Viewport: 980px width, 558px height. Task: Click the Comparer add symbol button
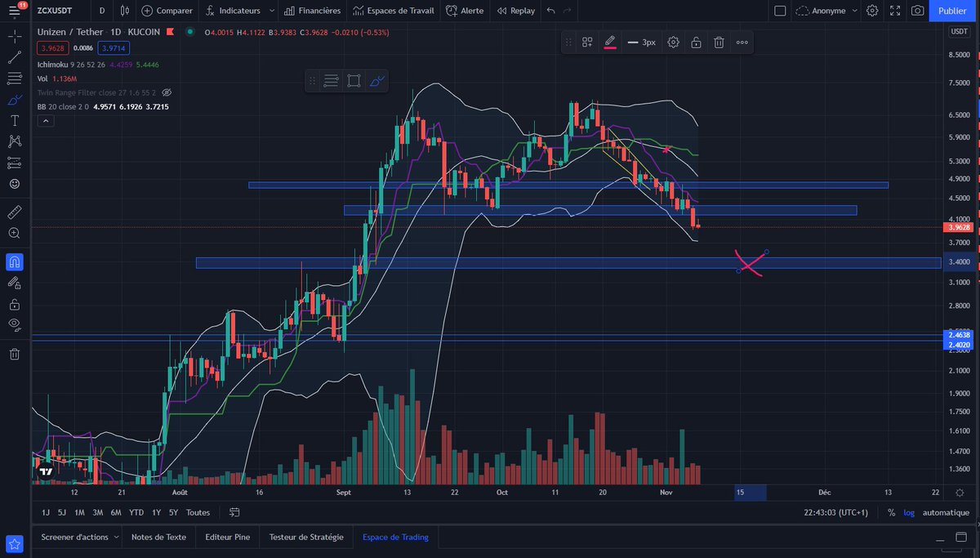tap(167, 11)
